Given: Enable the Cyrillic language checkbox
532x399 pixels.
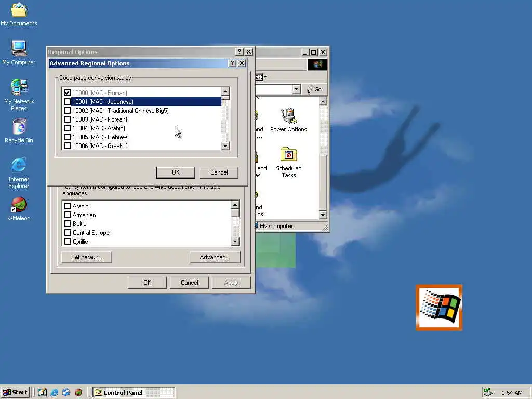Looking at the screenshot, I should point(68,241).
